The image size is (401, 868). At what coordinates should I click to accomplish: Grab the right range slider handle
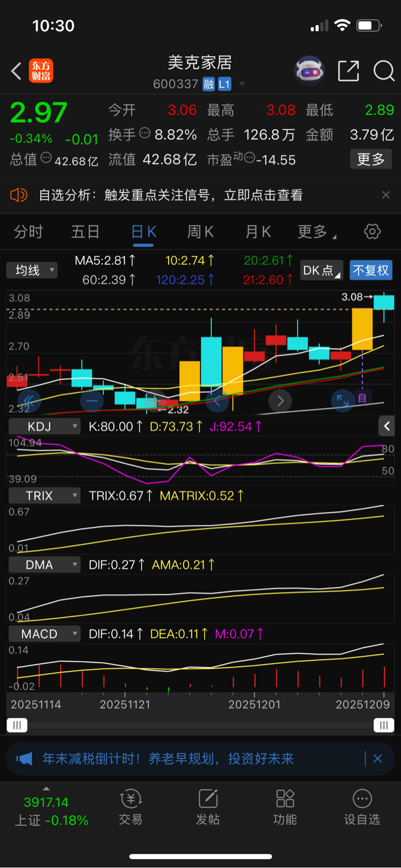[x=384, y=725]
